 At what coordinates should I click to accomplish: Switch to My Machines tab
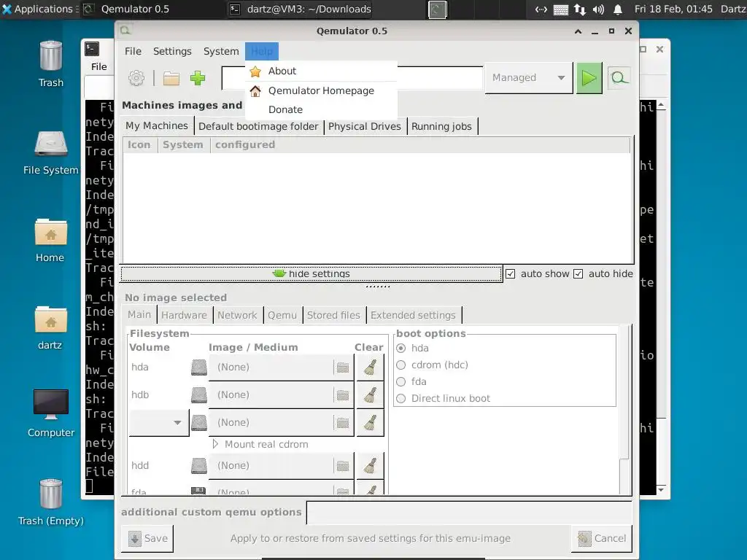[x=157, y=125]
